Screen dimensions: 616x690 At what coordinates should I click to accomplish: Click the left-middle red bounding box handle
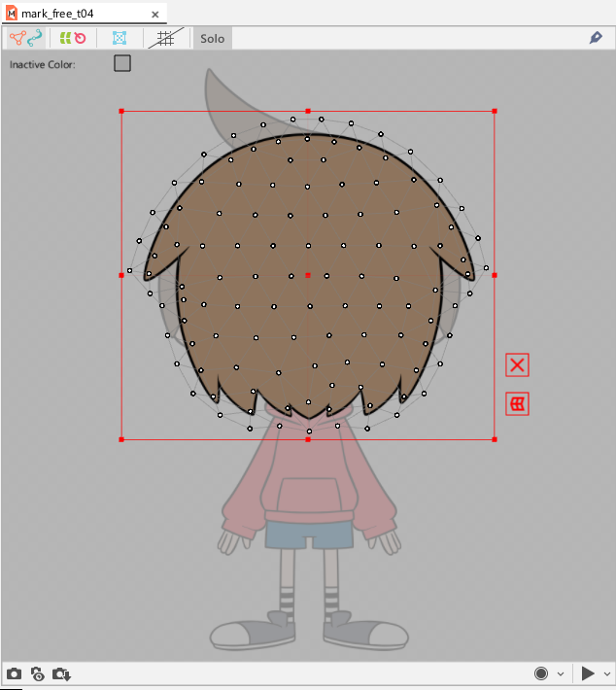(121, 275)
